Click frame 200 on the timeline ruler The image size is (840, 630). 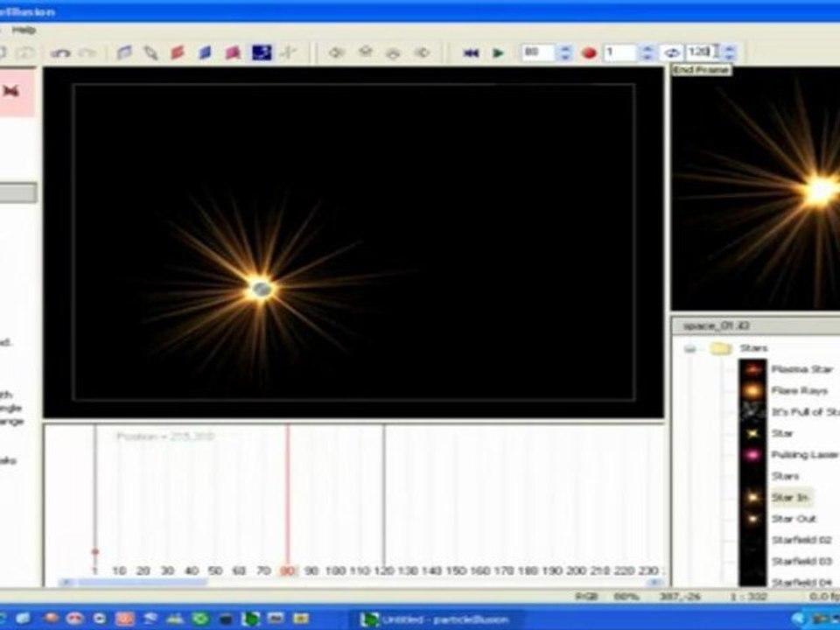tap(576, 571)
